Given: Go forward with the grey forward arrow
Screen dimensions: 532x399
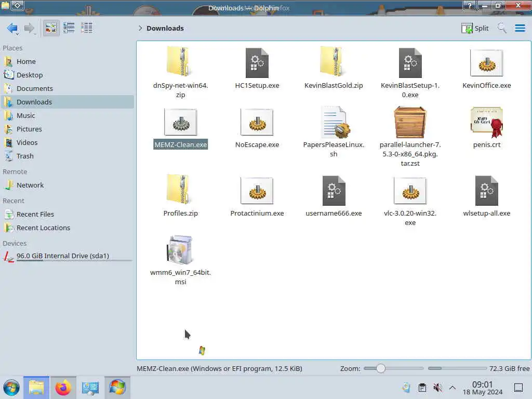Looking at the screenshot, I should tap(30, 28).
